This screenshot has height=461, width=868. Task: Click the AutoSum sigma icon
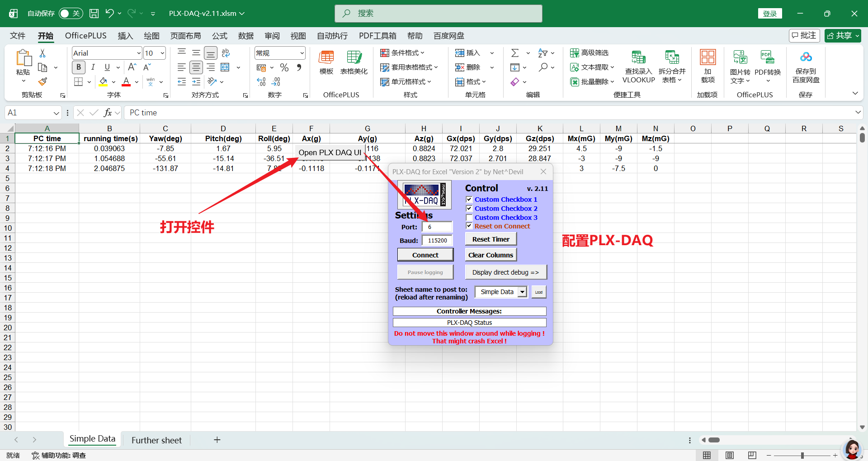click(515, 53)
